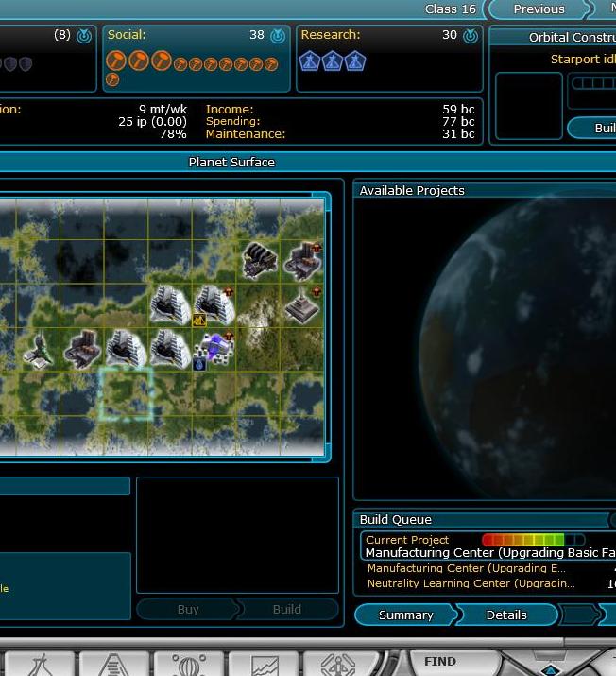Click the upgrade arrow on the capital building
The image size is (616, 676).
229,336
